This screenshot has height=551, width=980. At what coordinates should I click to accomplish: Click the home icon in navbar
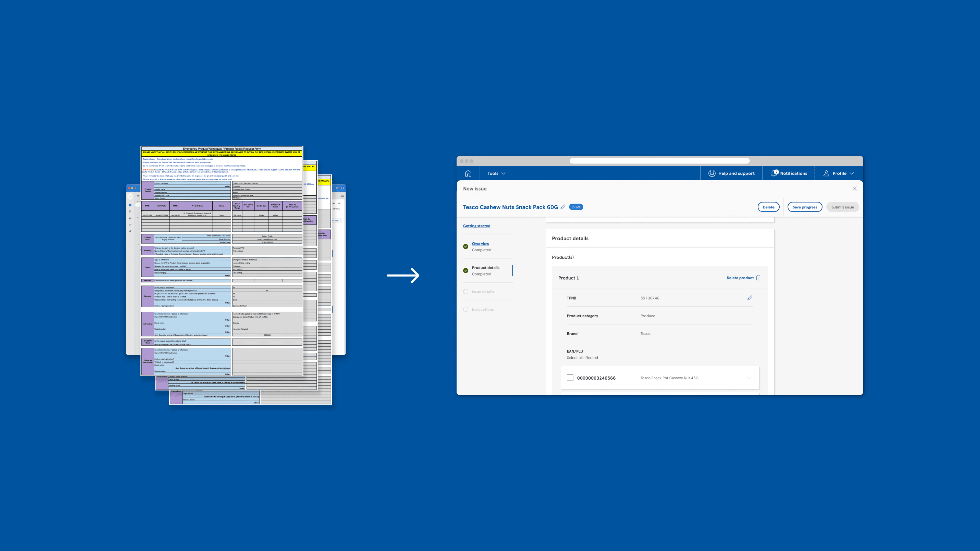pos(468,173)
